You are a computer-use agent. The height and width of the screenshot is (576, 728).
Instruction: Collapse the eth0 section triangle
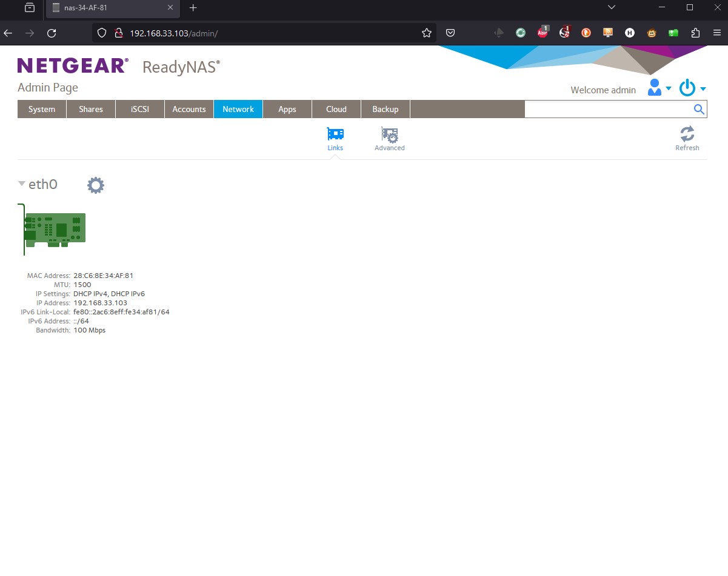point(21,183)
